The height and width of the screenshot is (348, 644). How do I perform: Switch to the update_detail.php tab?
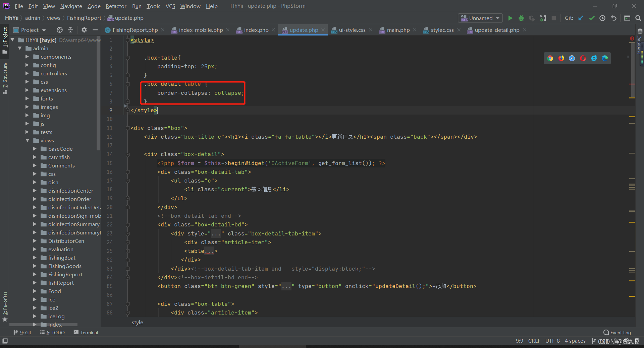tap(497, 30)
